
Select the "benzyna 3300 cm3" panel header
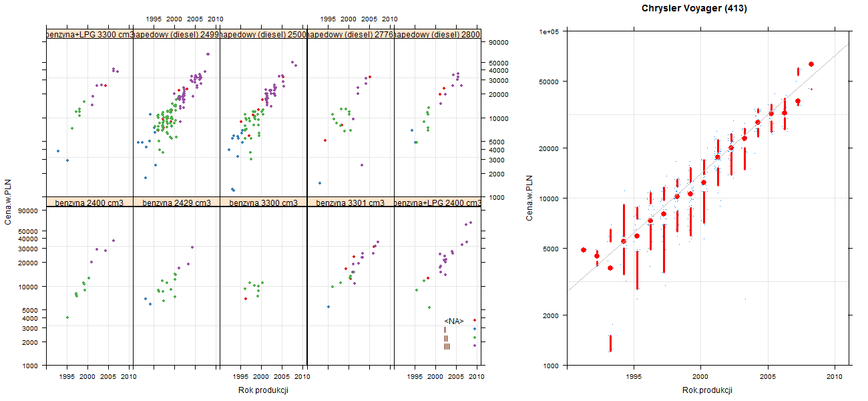pyautogui.click(x=263, y=202)
